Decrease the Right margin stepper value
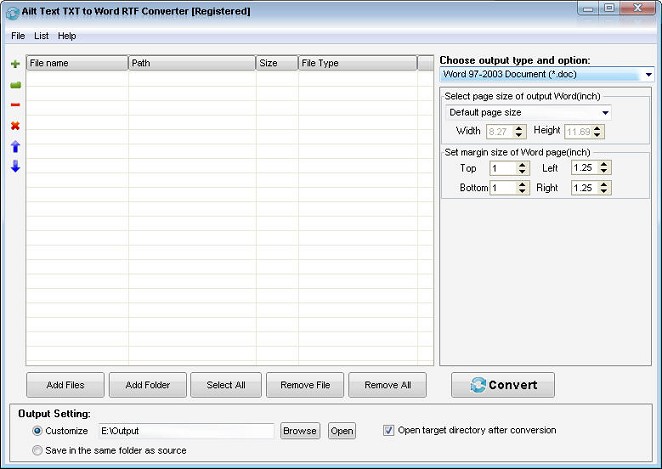 605,191
